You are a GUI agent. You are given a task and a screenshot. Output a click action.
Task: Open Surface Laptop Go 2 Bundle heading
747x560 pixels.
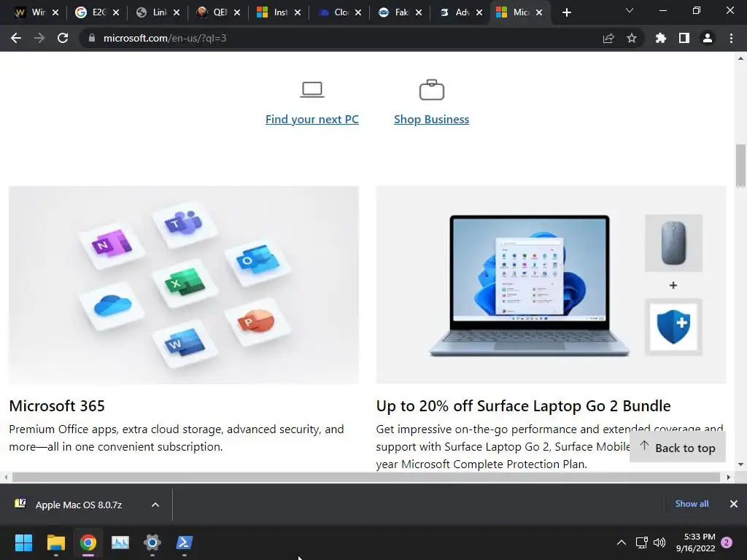click(523, 405)
